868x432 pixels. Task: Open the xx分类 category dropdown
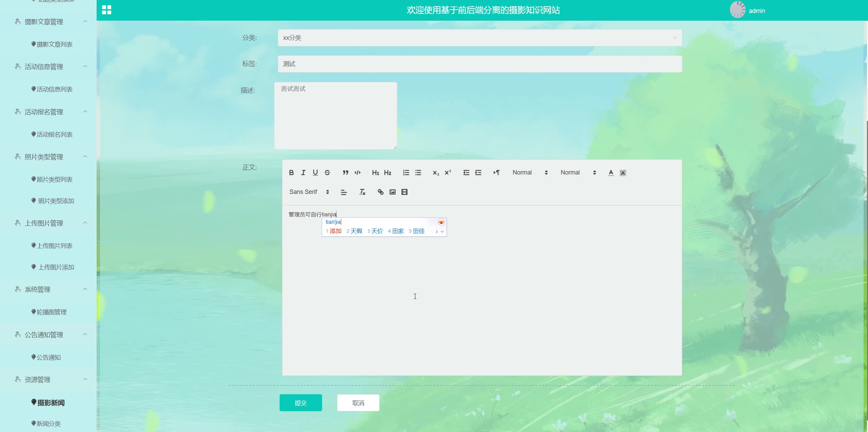tap(480, 38)
